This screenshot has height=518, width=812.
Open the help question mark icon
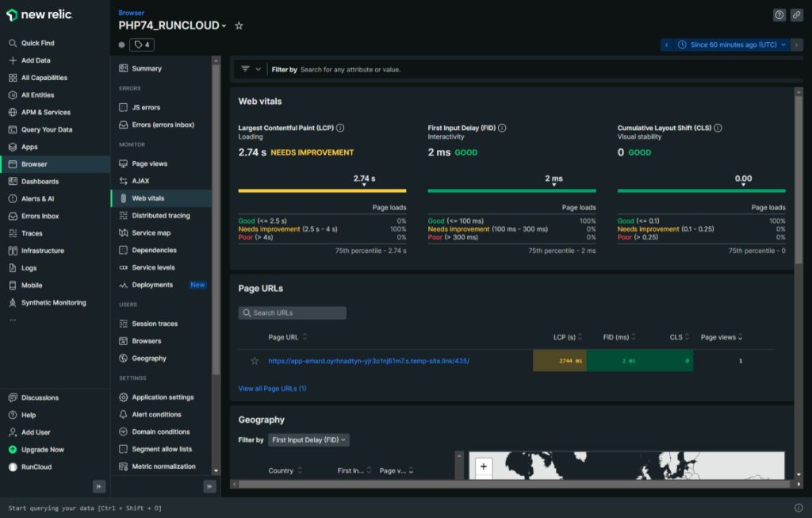click(x=779, y=15)
